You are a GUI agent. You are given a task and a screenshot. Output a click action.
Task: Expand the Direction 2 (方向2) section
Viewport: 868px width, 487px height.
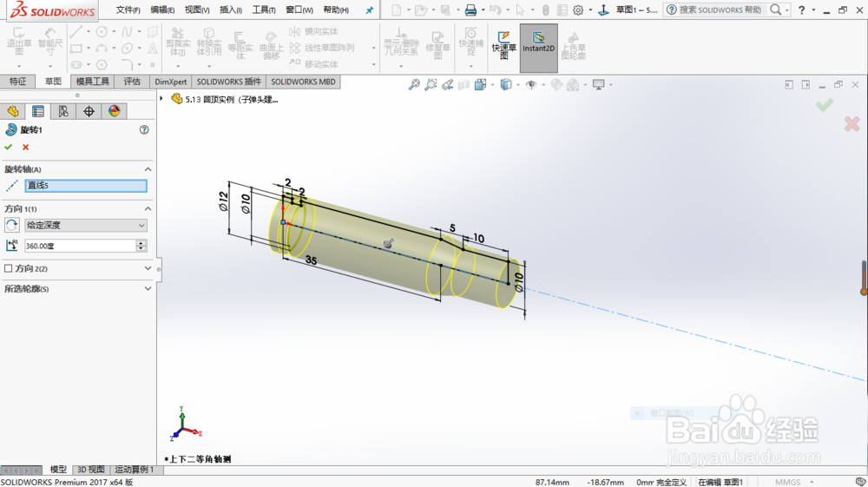tap(148, 268)
